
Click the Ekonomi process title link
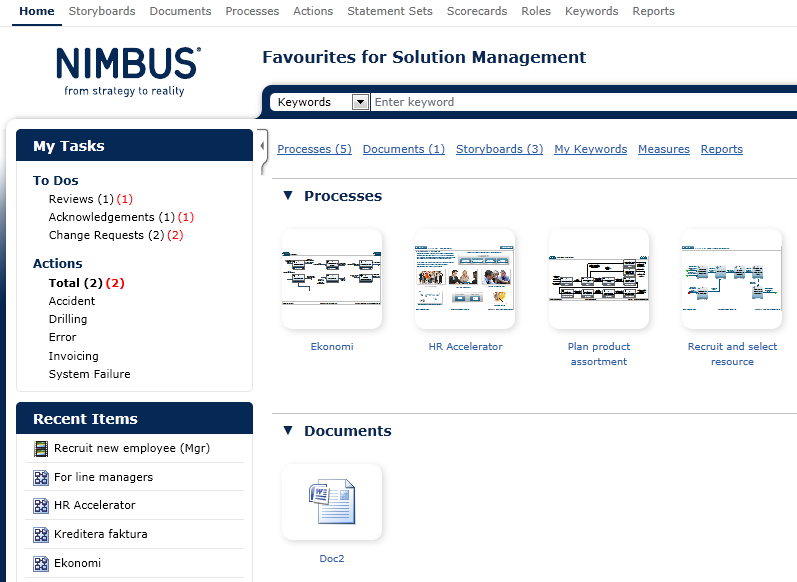(332, 347)
